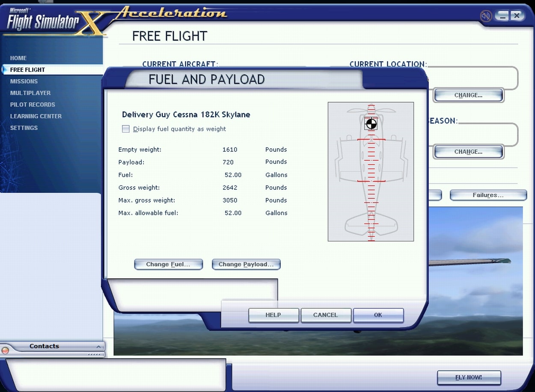Open the Multiplayer menu item
535x392 pixels.
pos(30,93)
